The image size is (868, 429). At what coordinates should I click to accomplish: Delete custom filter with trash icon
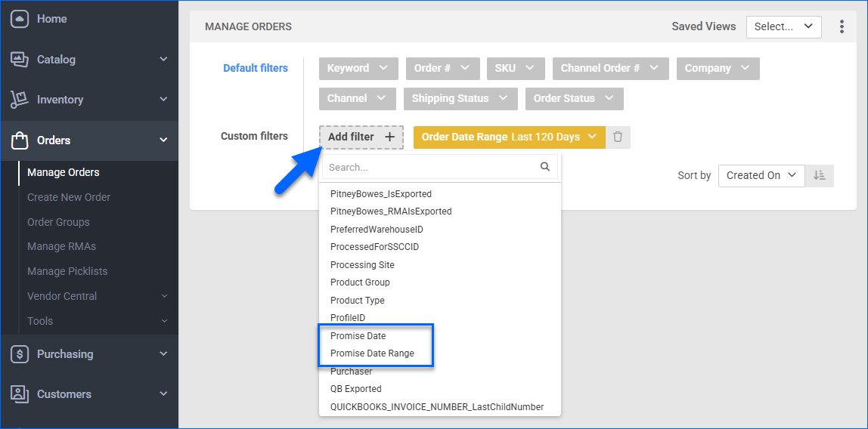click(x=618, y=137)
